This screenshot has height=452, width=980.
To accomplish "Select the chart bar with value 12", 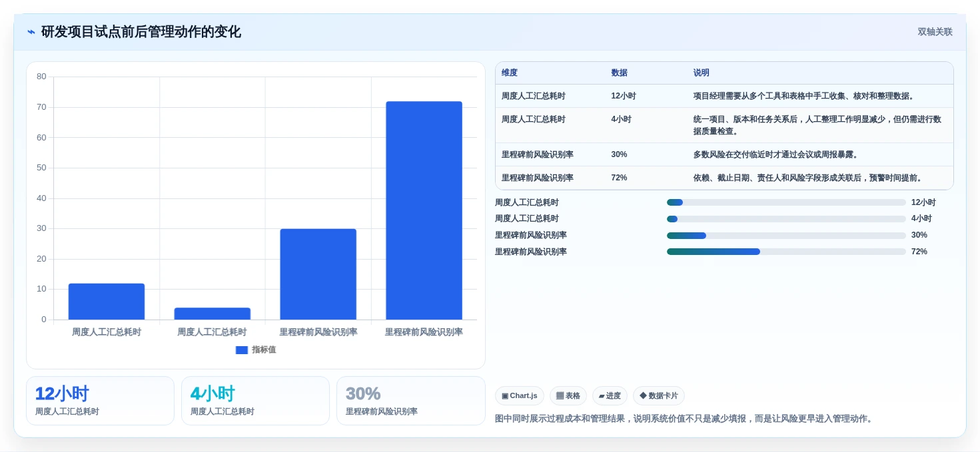I will tap(107, 302).
